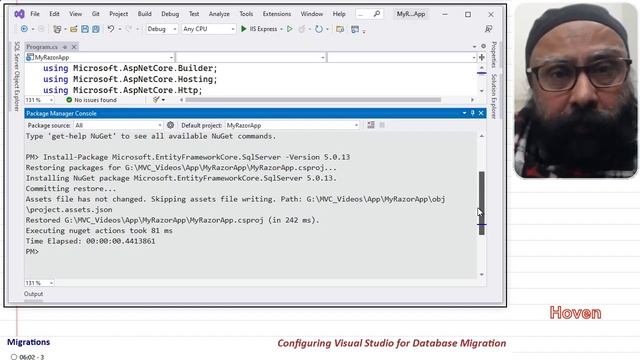
Task: Click the Visual Studio logo icon
Action: [19, 14]
